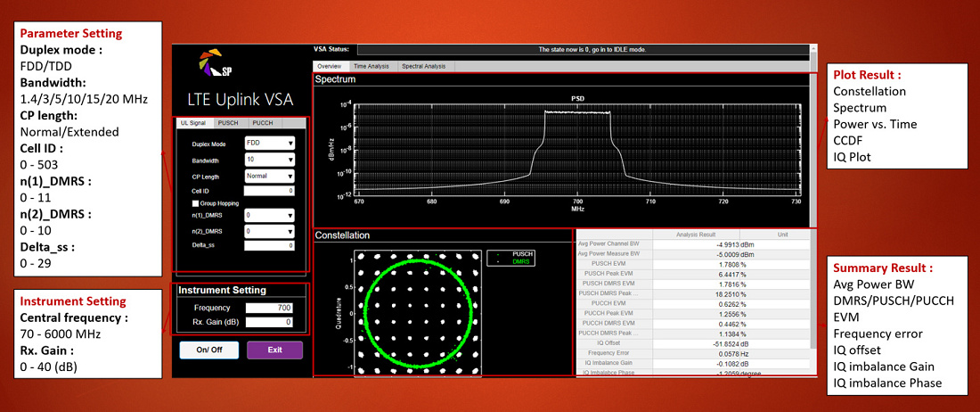Open the n(1)_DMRS dropdown
980x412 pixels.
coord(269,216)
